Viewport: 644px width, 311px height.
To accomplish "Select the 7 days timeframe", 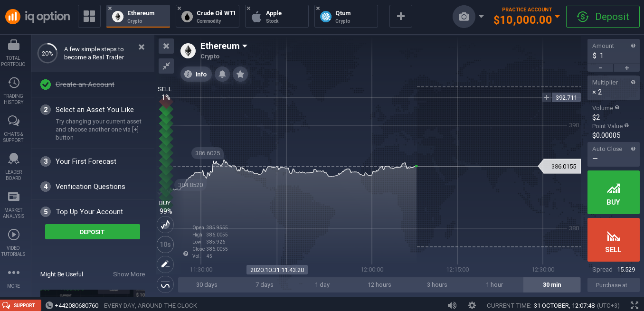I will point(264,285).
